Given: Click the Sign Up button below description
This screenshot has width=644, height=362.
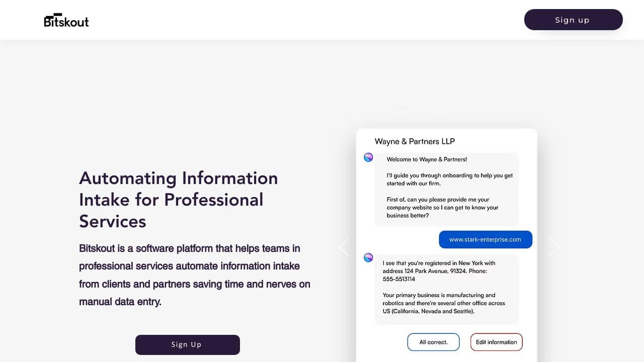Looking at the screenshot, I should pyautogui.click(x=188, y=345).
